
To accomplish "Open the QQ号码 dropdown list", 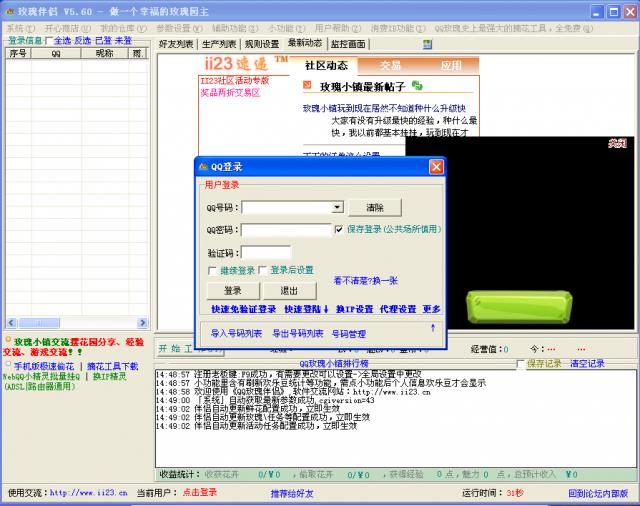I will (x=337, y=207).
